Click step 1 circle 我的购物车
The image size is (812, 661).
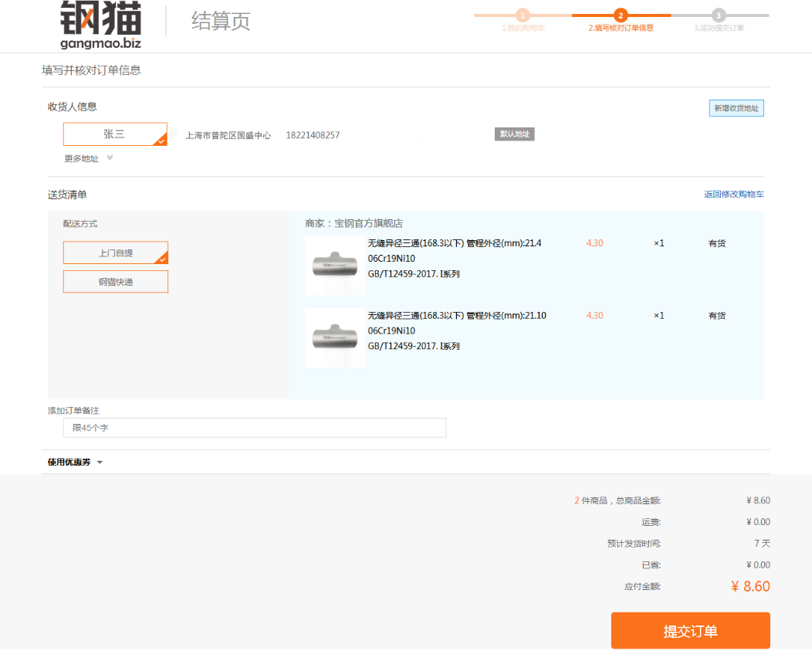(523, 15)
